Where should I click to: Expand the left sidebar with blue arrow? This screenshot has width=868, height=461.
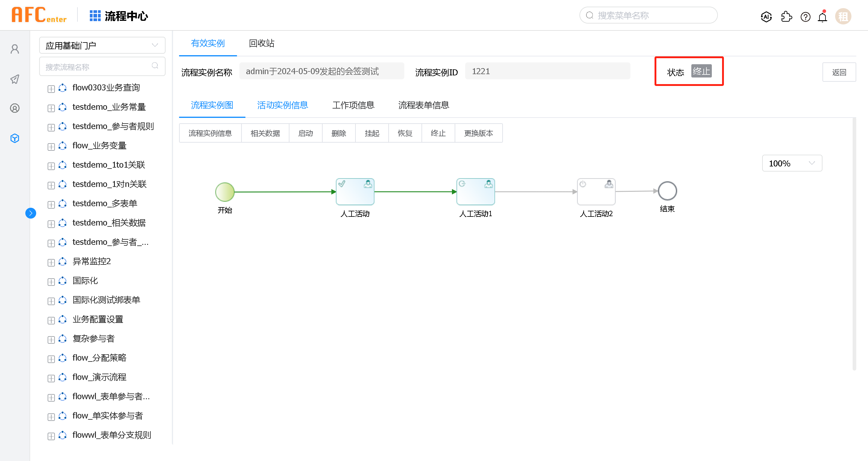tap(31, 213)
